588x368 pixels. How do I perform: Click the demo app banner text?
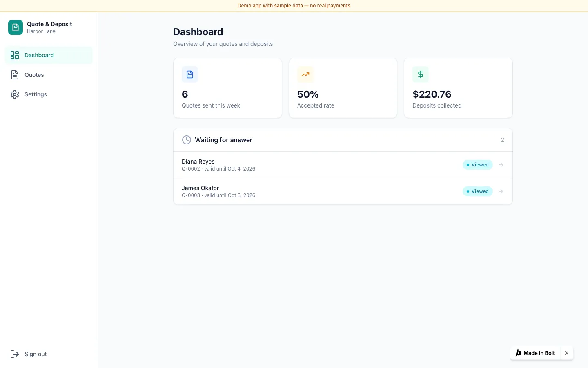click(x=294, y=6)
